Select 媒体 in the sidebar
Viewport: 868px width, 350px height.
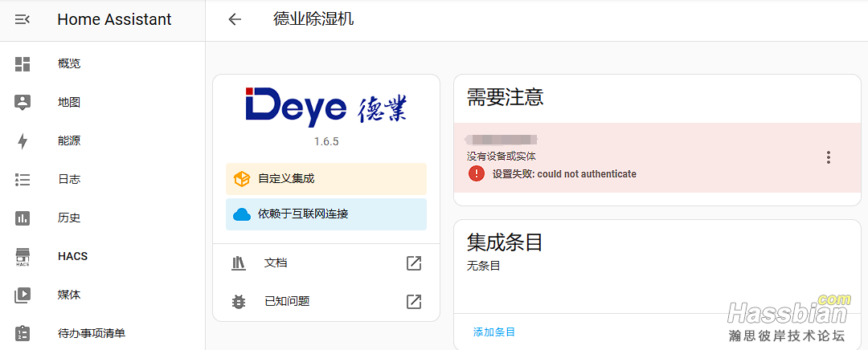(102, 295)
